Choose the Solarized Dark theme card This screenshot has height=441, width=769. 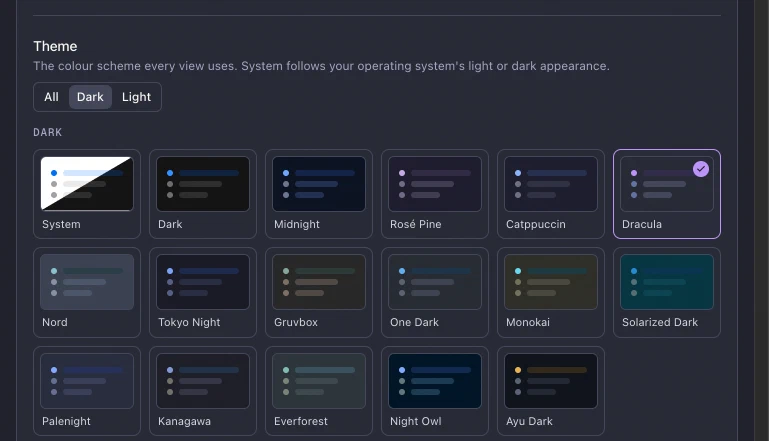tap(666, 292)
